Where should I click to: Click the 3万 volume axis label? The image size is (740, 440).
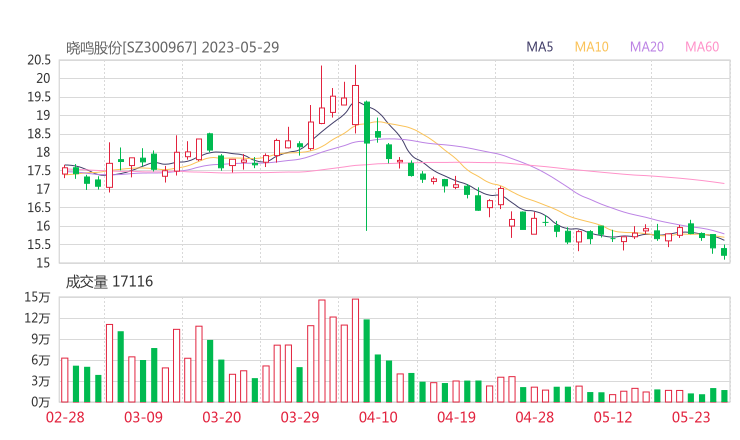41,381
